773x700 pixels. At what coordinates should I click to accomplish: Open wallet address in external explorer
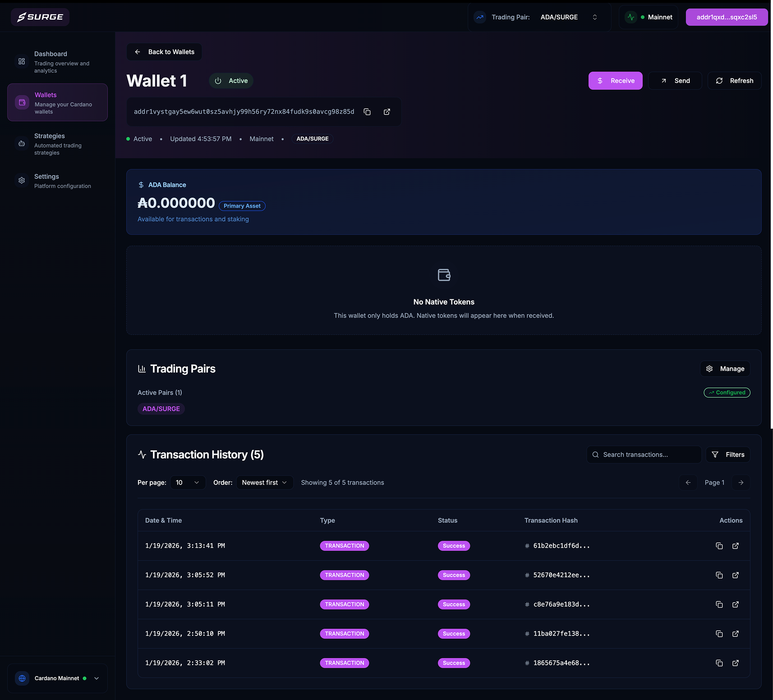(x=387, y=112)
